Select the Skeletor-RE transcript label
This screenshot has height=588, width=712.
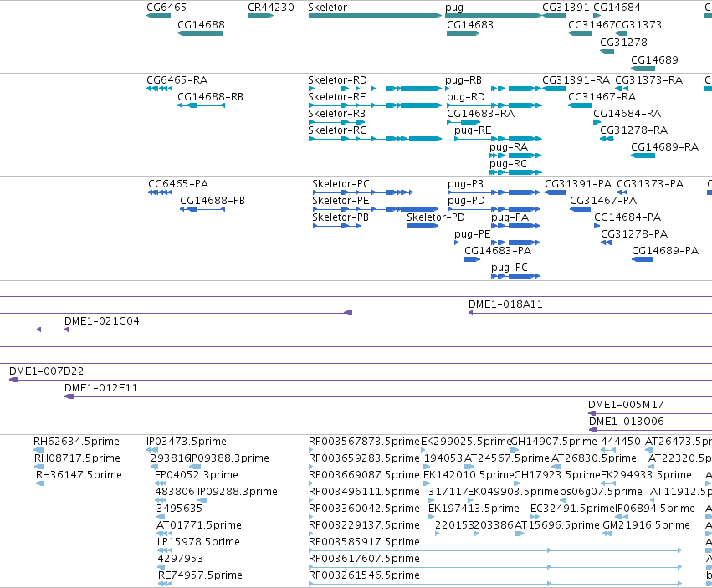337,97
